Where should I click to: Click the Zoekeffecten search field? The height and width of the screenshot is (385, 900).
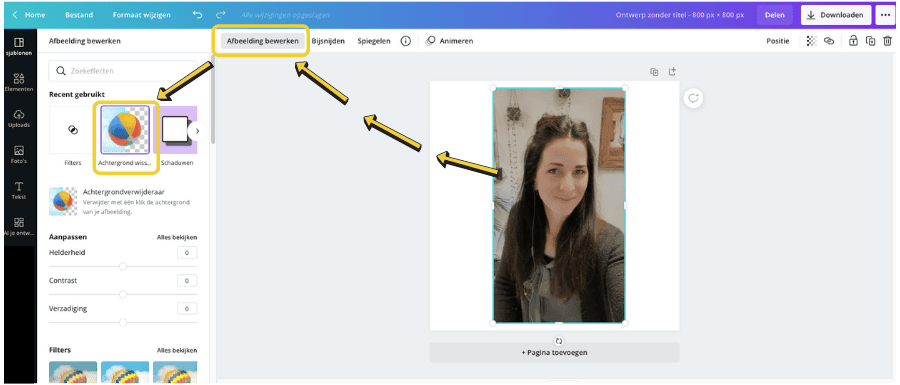123,71
